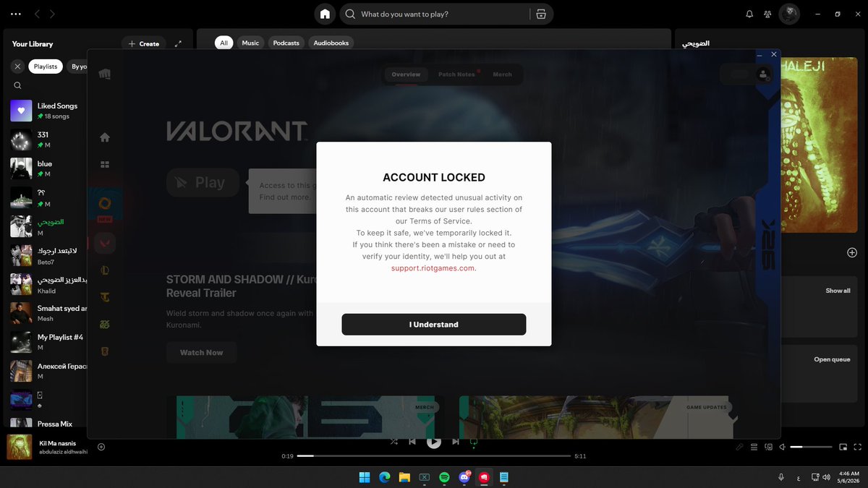Open File Explorer from the taskbar

[404, 477]
